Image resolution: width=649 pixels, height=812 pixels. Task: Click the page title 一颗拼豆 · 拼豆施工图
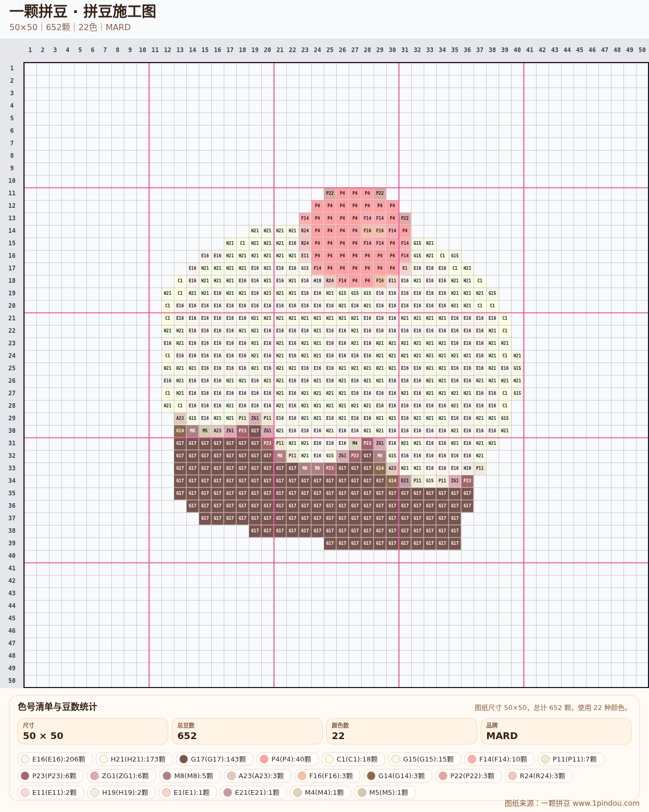pos(83,11)
